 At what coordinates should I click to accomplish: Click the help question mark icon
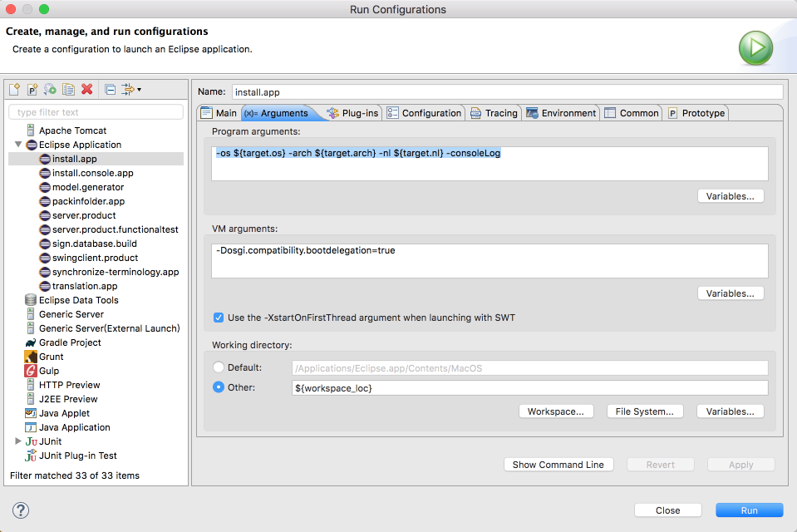[21, 510]
